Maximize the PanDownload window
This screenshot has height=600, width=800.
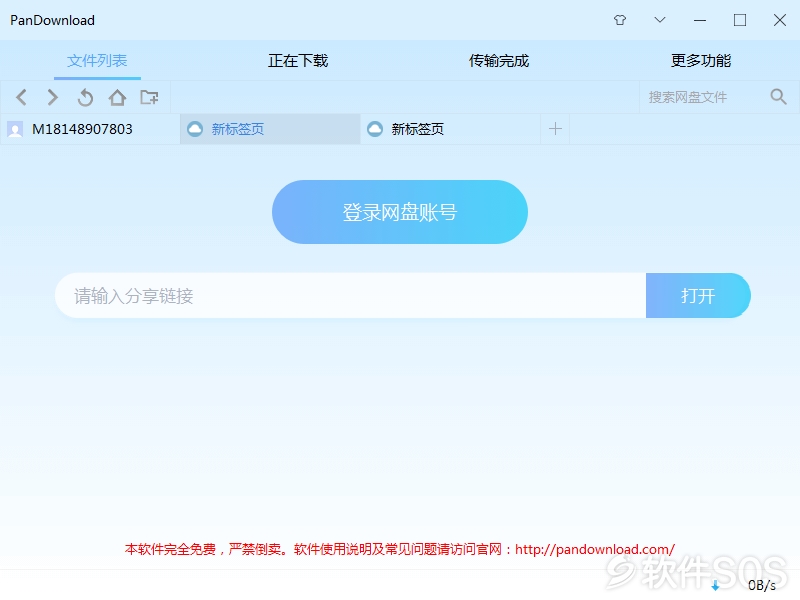(x=740, y=20)
